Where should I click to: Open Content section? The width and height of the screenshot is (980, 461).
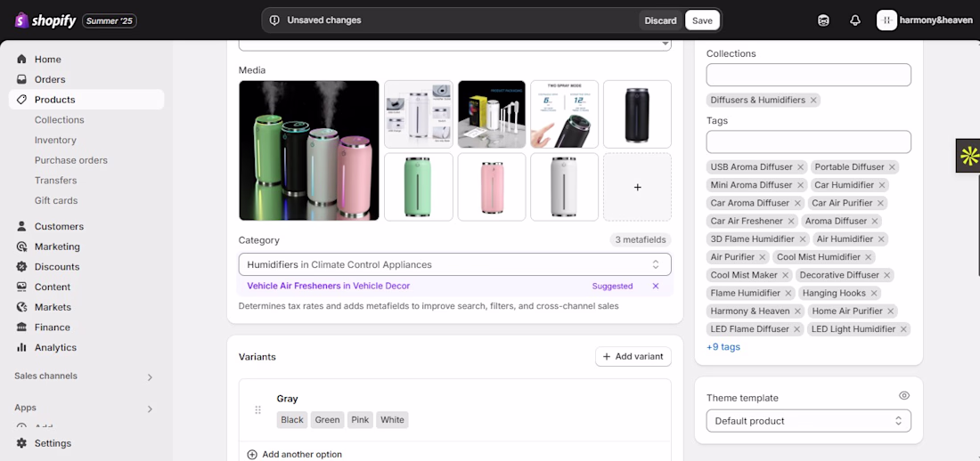tap(53, 287)
